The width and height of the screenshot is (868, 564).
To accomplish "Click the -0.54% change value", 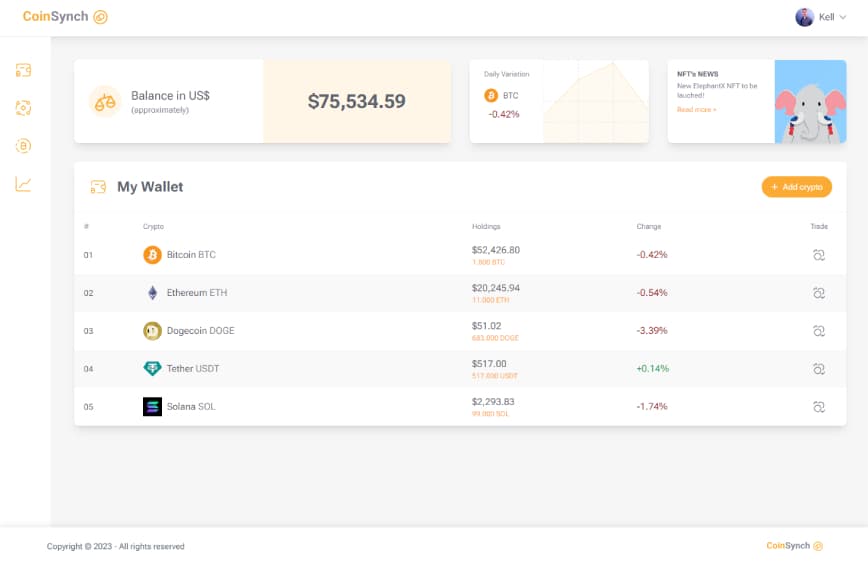I will [x=652, y=292].
